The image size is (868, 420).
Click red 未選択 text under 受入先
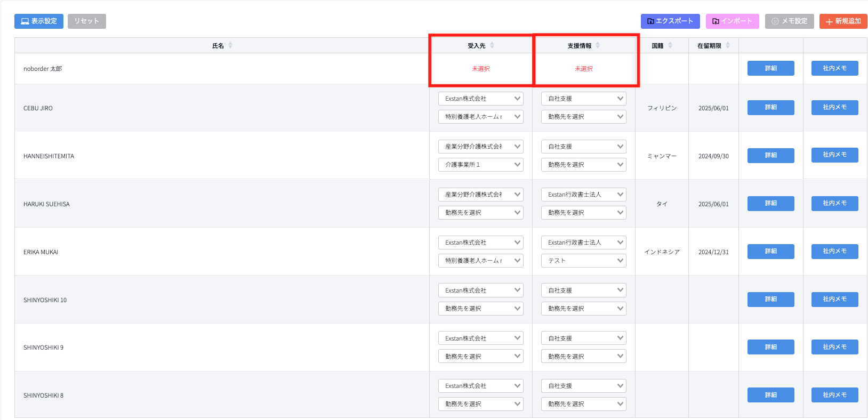pos(480,69)
